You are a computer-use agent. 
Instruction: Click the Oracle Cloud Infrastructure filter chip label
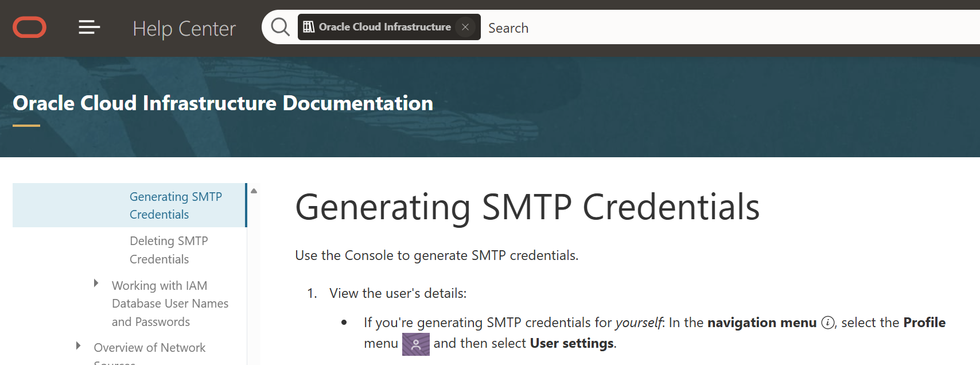coord(384,27)
